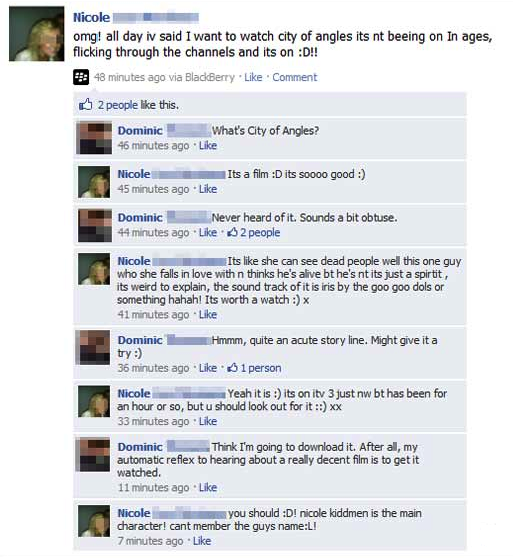
Task: Click Nicole's avatar on the 'Its a film' comment
Action: coord(94,181)
